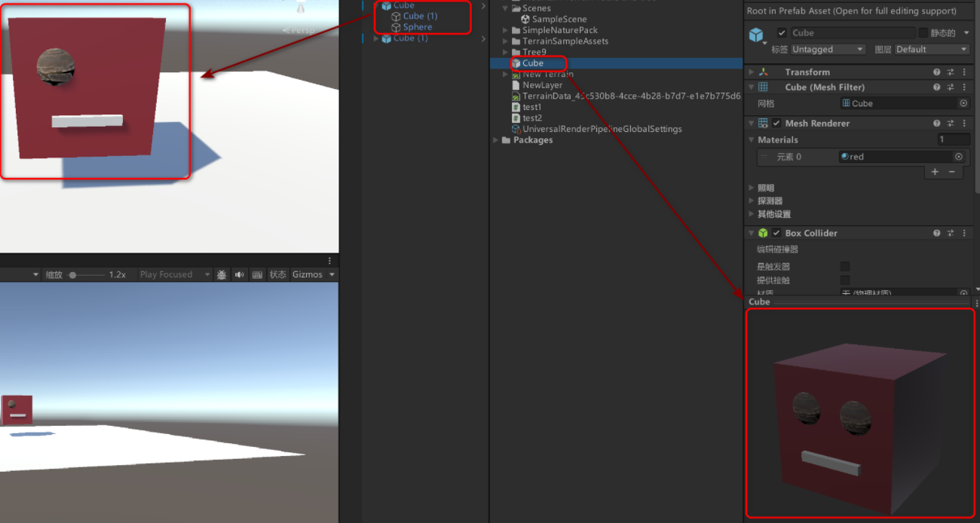Toggle frame debugger bug icon in Game view
This screenshot has height=523, width=980.
pyautogui.click(x=222, y=274)
